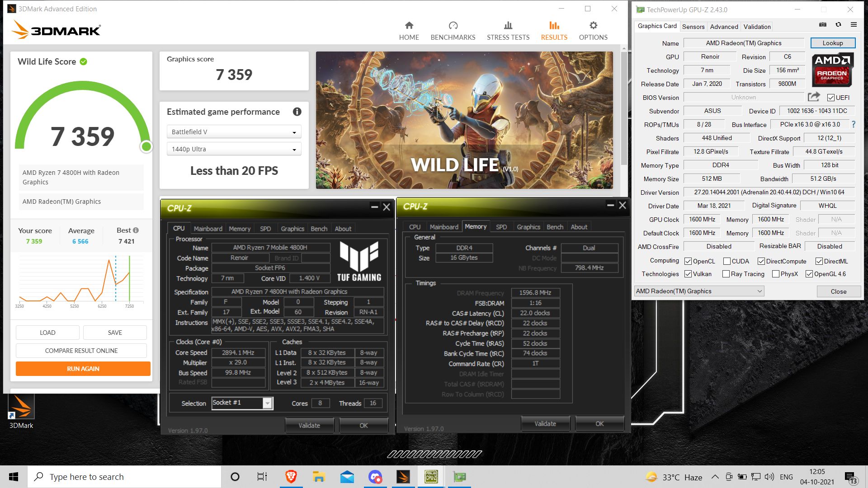Switch to Bench tab in left CPU-Z
Image resolution: width=868 pixels, height=488 pixels.
[x=319, y=229]
